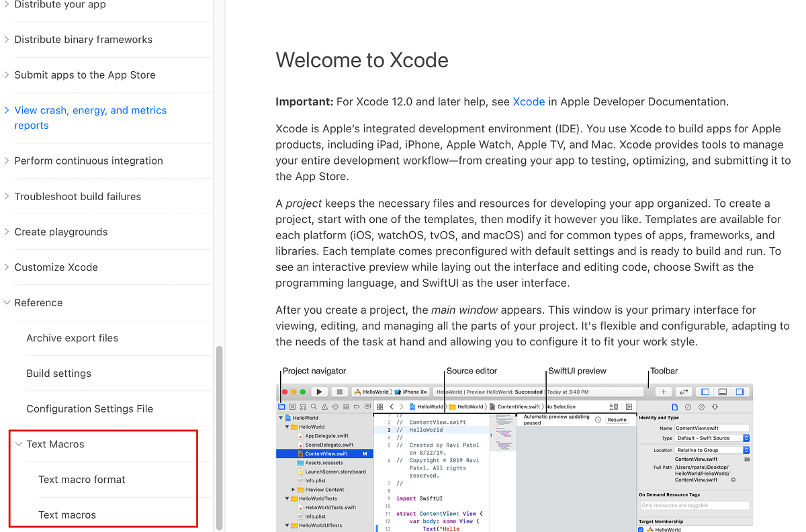Screen dimensions: 806x532
Task: Uncheck HelloWorld under Target Membership
Action: coord(639,529)
